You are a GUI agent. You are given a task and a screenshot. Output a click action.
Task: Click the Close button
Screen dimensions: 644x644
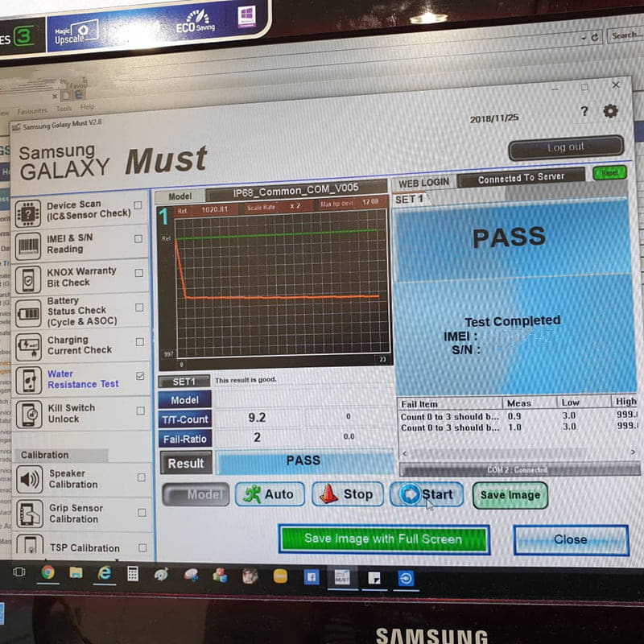point(571,540)
